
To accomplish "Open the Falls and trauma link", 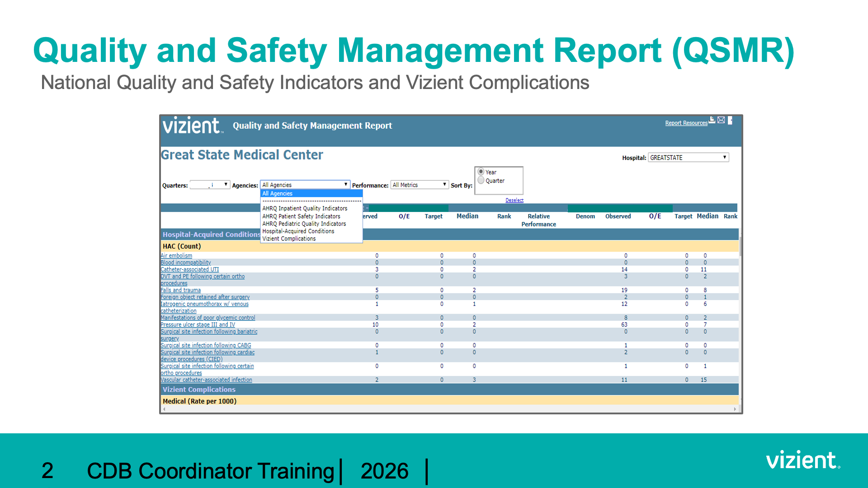I will [180, 290].
